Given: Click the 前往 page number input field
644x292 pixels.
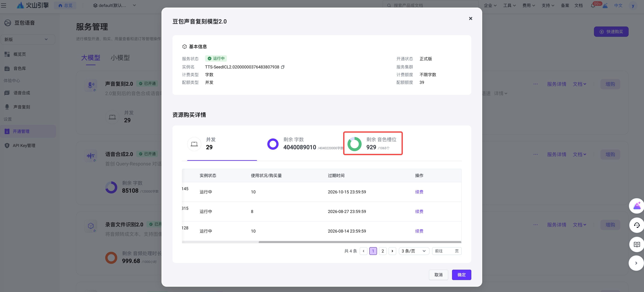Looking at the screenshot, I should 447,251.
